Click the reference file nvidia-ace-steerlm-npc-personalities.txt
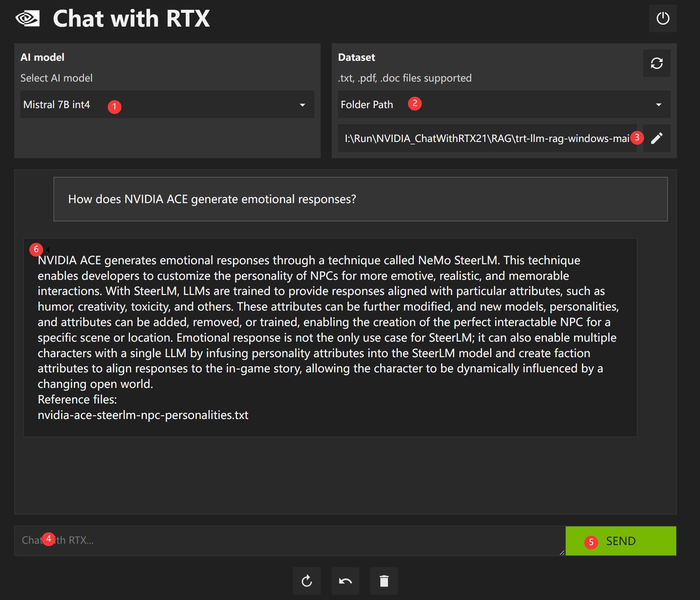 (143, 415)
